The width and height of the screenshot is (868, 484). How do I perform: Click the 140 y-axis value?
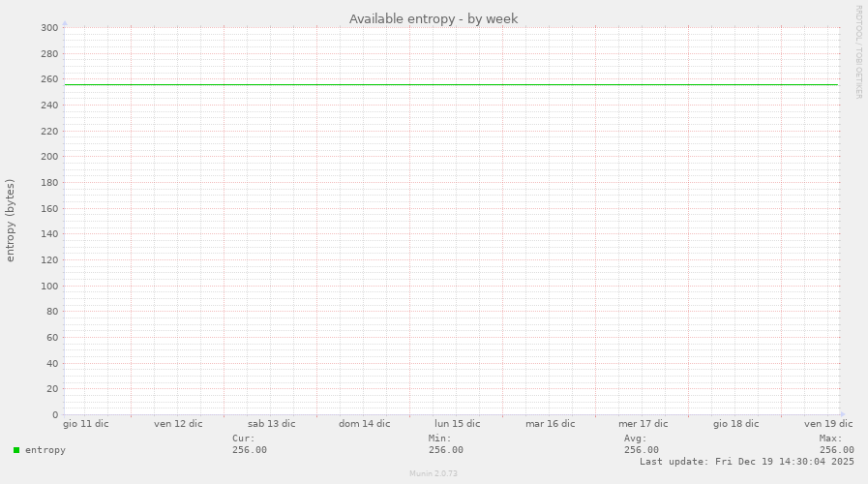tap(49, 234)
